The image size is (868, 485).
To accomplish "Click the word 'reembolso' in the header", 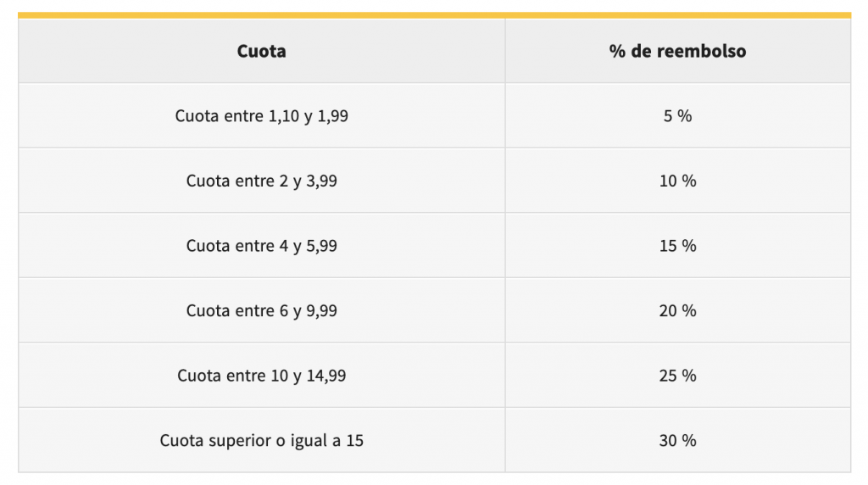I will [701, 52].
